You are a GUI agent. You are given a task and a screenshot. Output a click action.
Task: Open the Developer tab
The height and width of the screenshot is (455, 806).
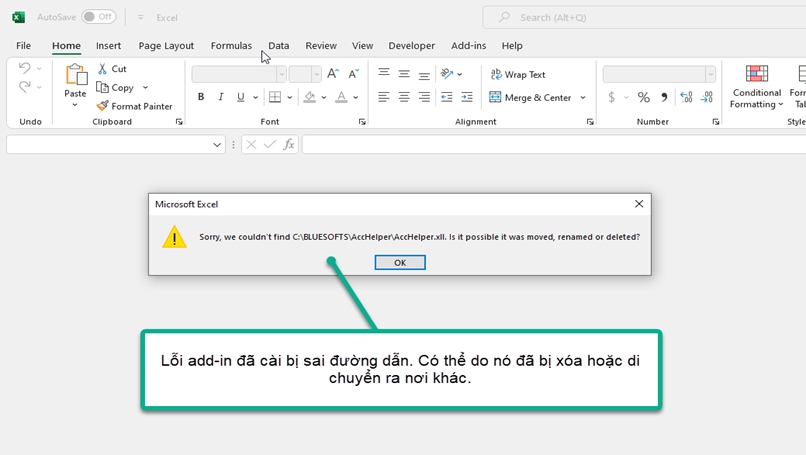411,45
